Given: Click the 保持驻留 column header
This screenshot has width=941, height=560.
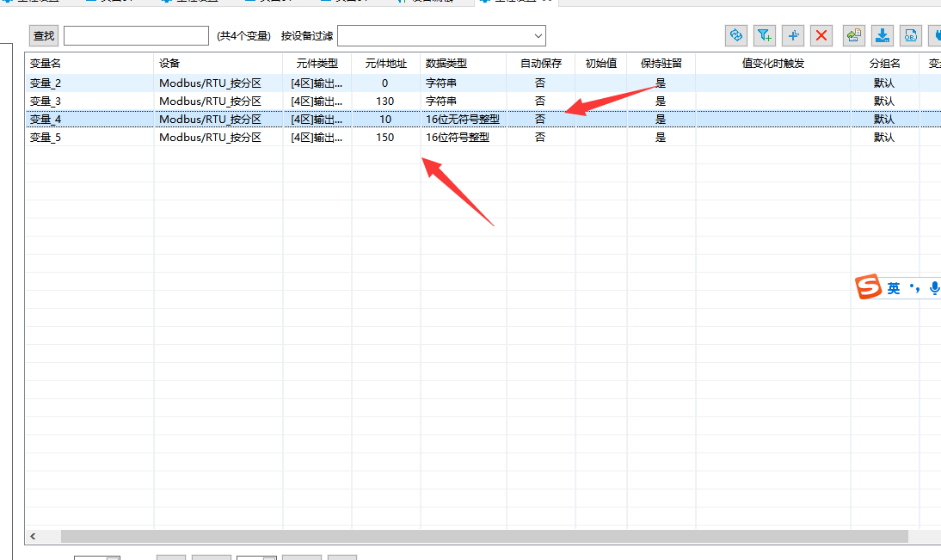Looking at the screenshot, I should pos(661,64).
